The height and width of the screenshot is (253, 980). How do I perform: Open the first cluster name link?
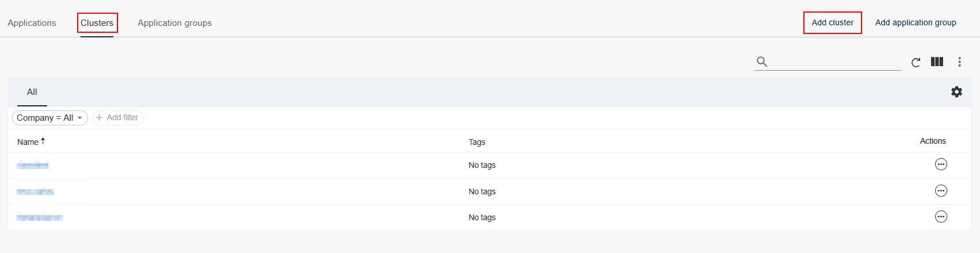click(33, 166)
